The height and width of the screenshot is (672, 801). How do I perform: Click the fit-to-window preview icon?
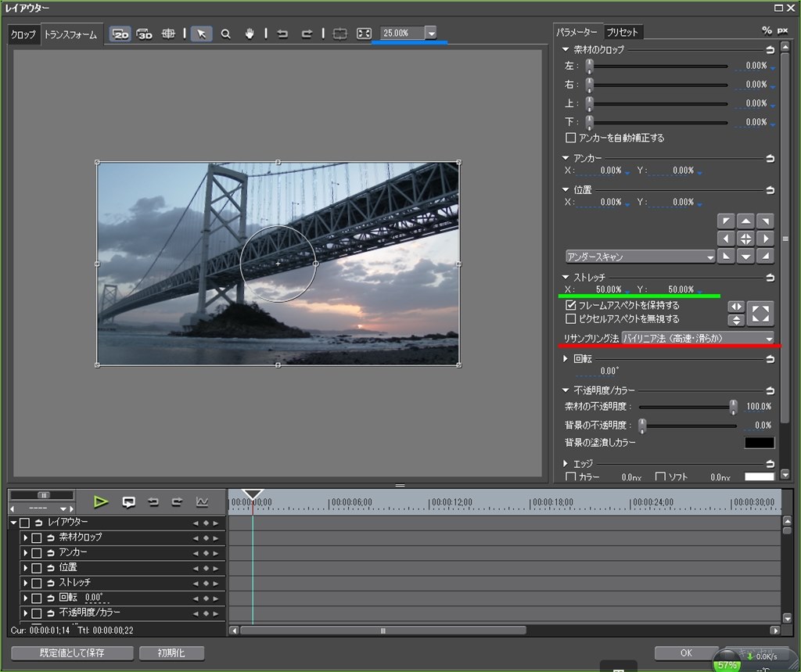tap(364, 34)
